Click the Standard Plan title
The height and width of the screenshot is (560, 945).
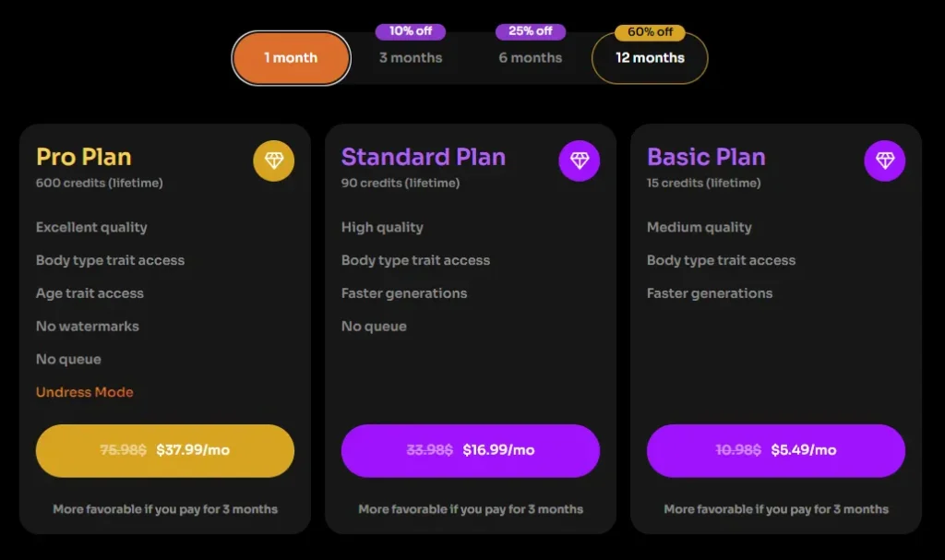point(424,157)
